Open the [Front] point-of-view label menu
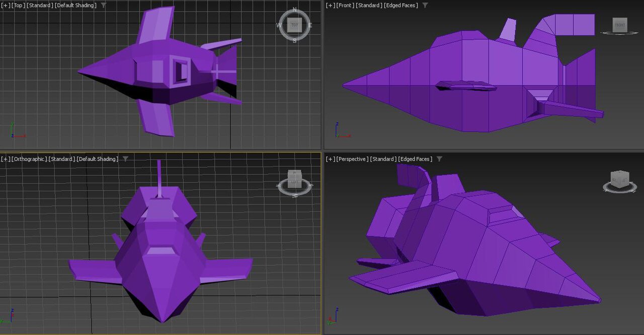This screenshot has width=644, height=335. [346, 5]
